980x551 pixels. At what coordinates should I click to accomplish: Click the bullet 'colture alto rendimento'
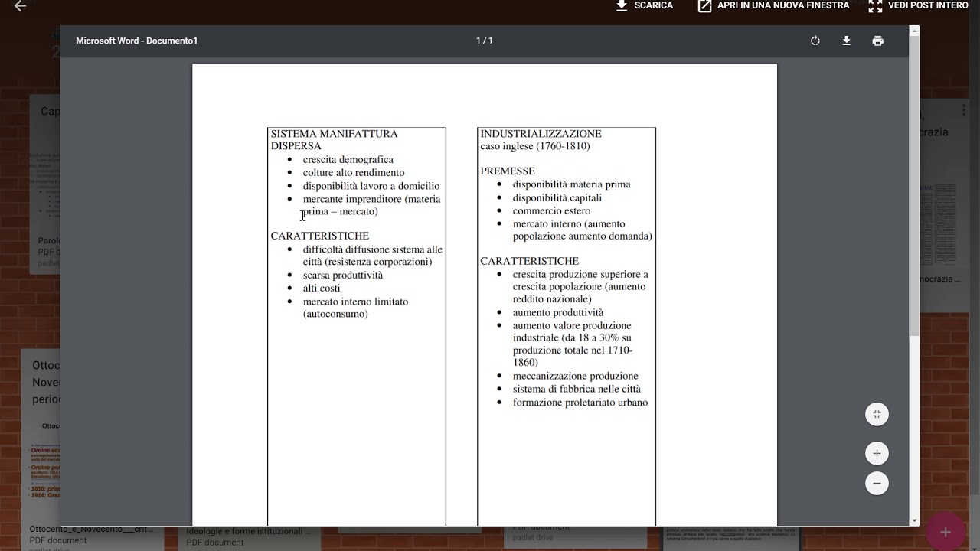point(354,173)
